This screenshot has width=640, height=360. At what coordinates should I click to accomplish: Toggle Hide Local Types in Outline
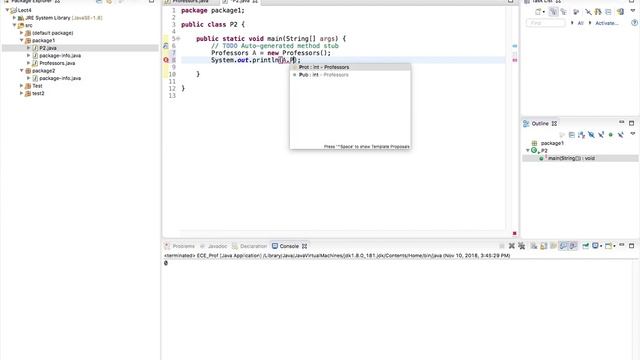(x=620, y=135)
